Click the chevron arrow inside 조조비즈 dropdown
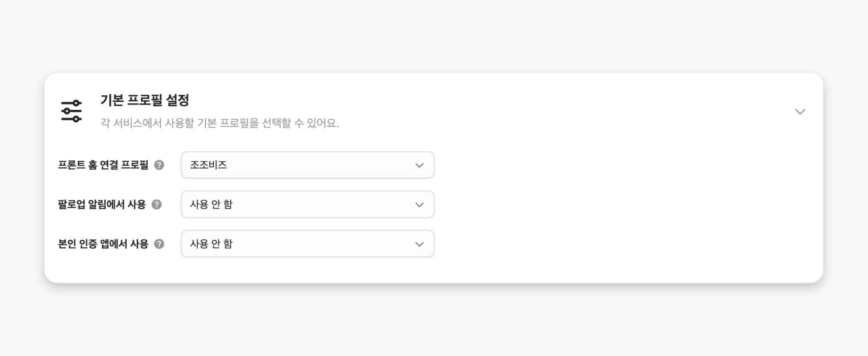868x356 pixels. coord(420,165)
